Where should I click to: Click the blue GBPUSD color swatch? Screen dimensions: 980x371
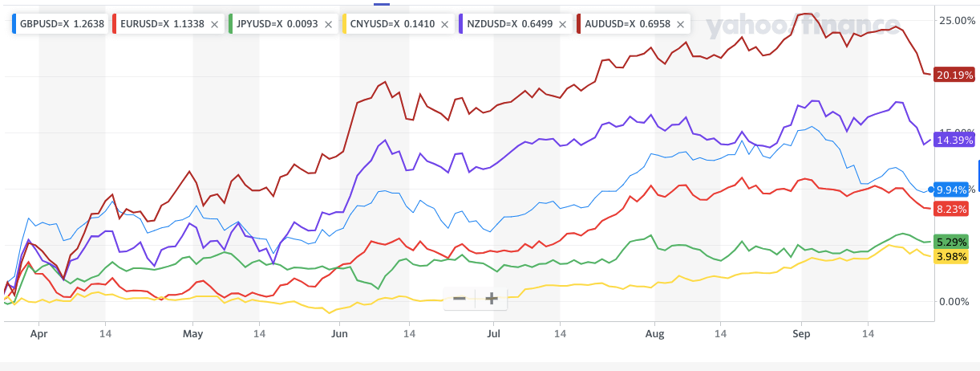point(14,24)
